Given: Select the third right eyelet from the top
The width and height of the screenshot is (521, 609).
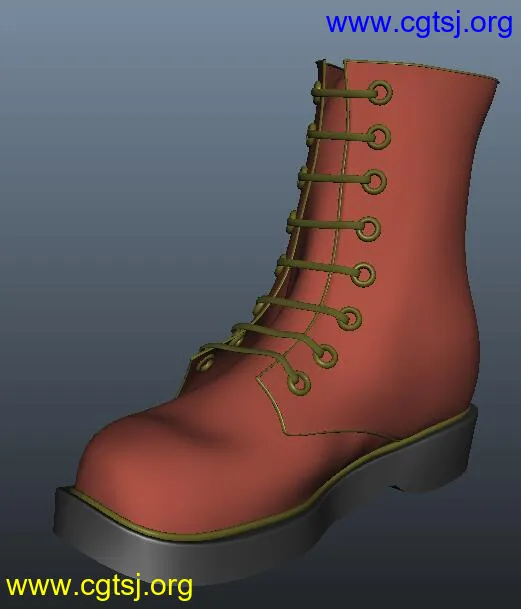Looking at the screenshot, I should (x=374, y=181).
